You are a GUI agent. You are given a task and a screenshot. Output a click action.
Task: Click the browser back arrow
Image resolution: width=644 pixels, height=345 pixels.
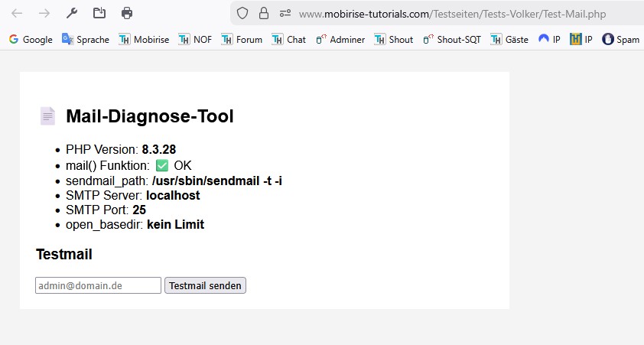click(17, 13)
